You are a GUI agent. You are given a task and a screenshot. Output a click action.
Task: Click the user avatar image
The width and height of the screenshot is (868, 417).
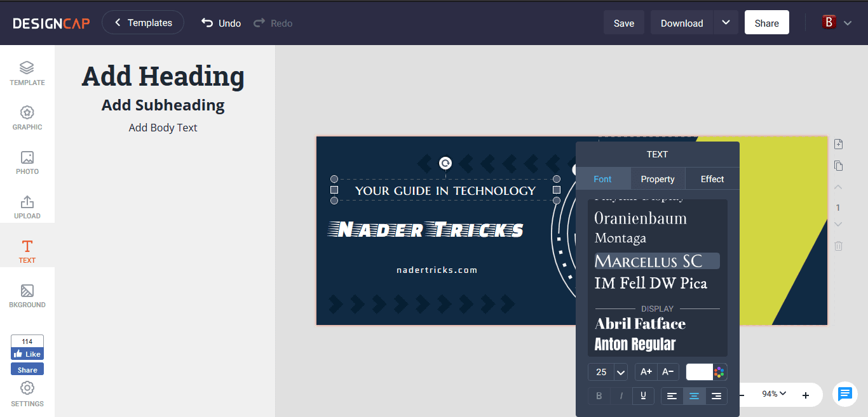pos(829,22)
